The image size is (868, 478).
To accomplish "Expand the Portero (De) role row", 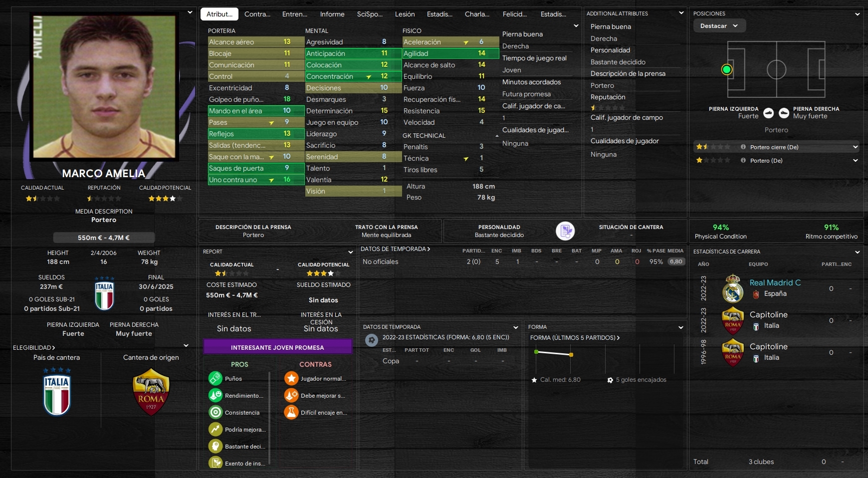I will tap(856, 161).
